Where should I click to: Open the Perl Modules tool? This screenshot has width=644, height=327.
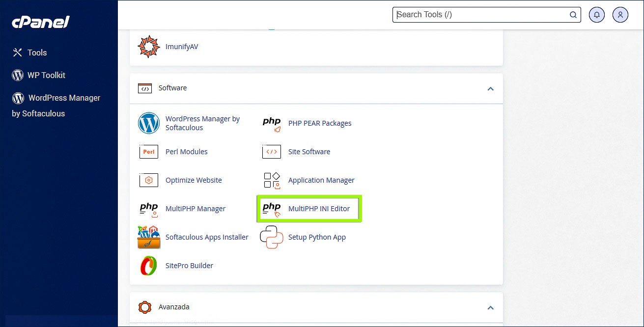tap(186, 151)
